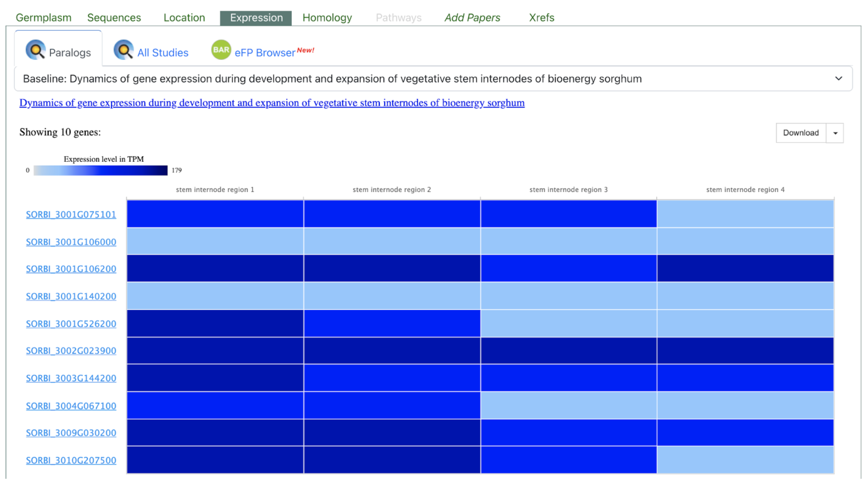Open gene link SORBI_3010G207500

[71, 461]
